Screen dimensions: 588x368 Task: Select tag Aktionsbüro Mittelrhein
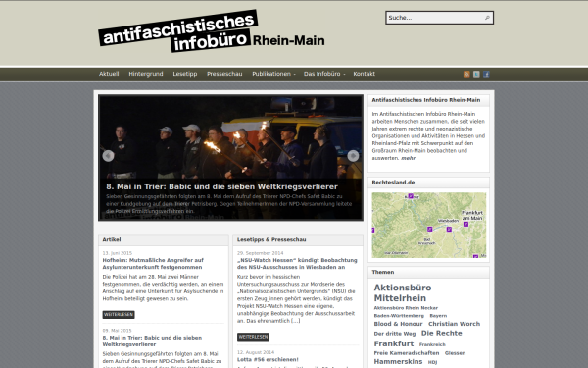point(403,292)
